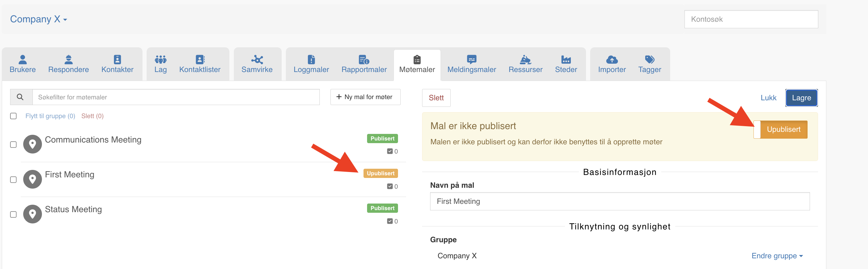The height and width of the screenshot is (269, 868).
Task: Open the First Meeting template row
Action: pyautogui.click(x=213, y=179)
